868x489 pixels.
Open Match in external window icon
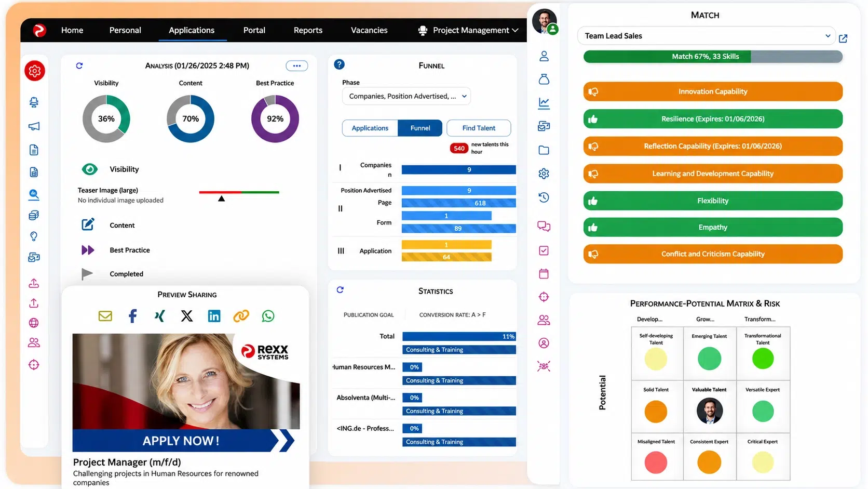(x=843, y=38)
